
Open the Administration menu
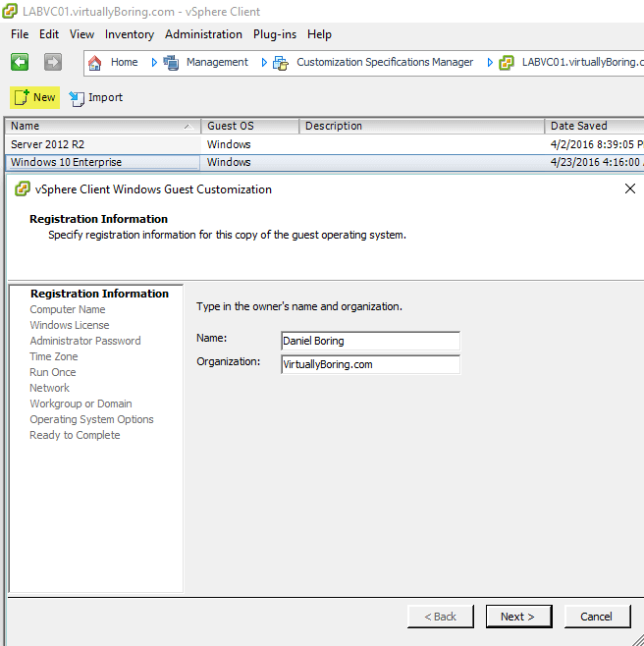(x=203, y=34)
